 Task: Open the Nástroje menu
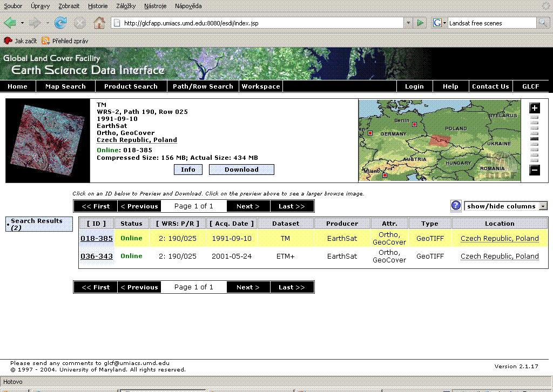point(155,6)
